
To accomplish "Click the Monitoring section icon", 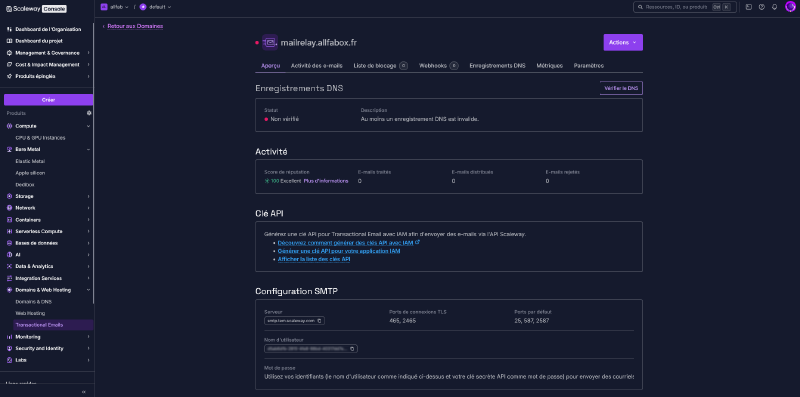I will pyautogui.click(x=10, y=337).
